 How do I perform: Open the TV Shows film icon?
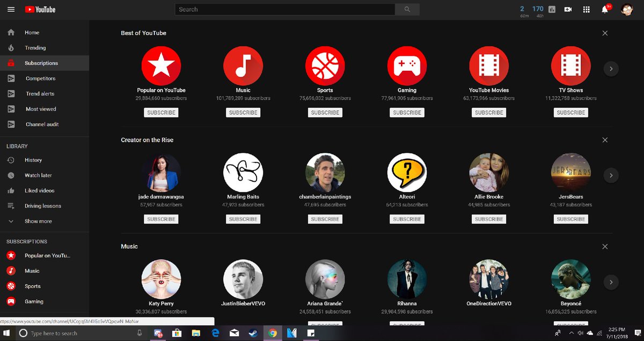click(571, 65)
